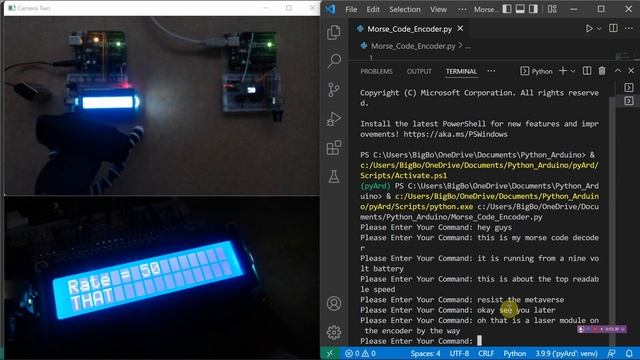Open the Edit menu
The height and width of the screenshot is (360, 640).
373,9
